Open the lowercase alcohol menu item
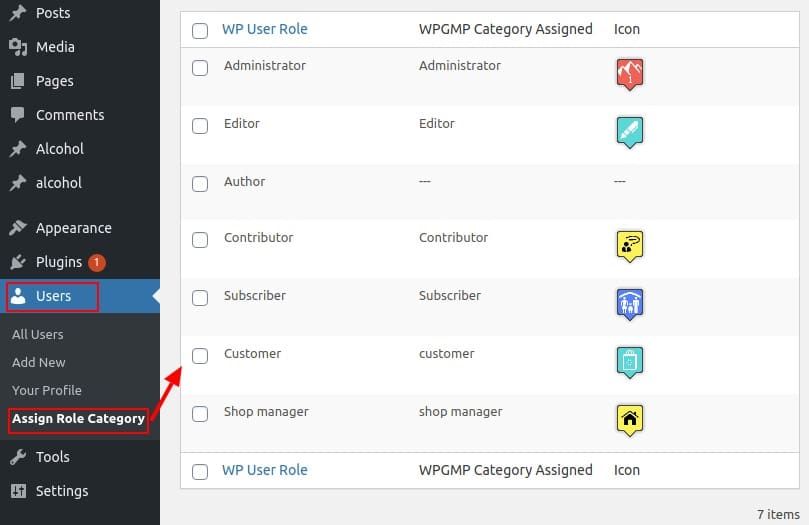Image resolution: width=809 pixels, height=525 pixels. point(59,183)
